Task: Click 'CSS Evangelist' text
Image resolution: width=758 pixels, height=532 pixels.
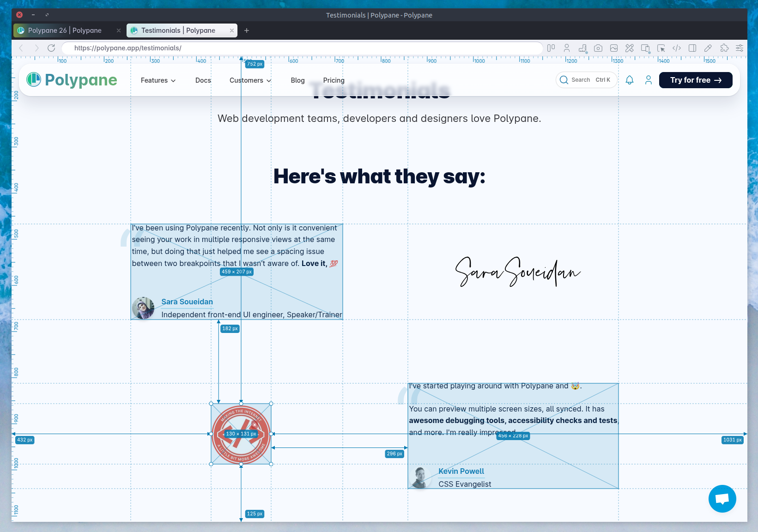Action: 465,484
